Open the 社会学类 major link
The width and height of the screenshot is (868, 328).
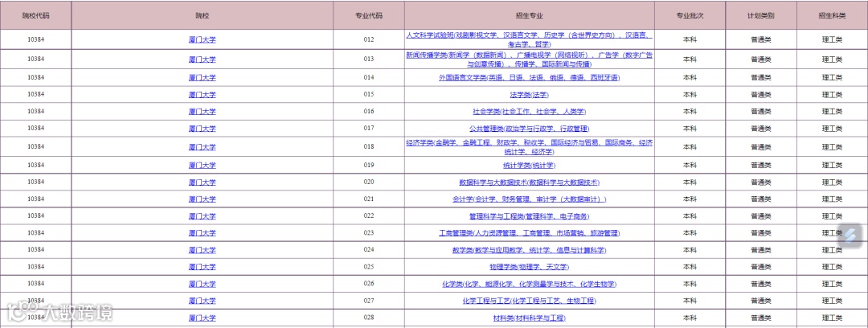point(529,112)
